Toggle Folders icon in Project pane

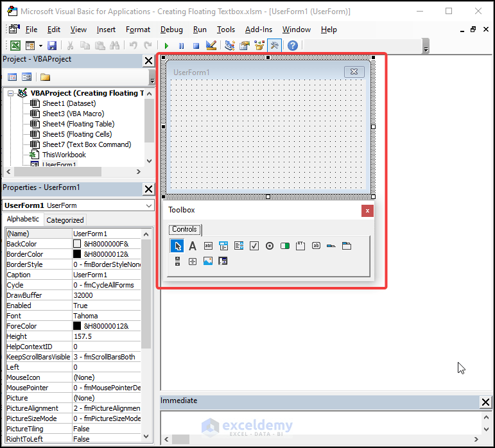[x=45, y=77]
